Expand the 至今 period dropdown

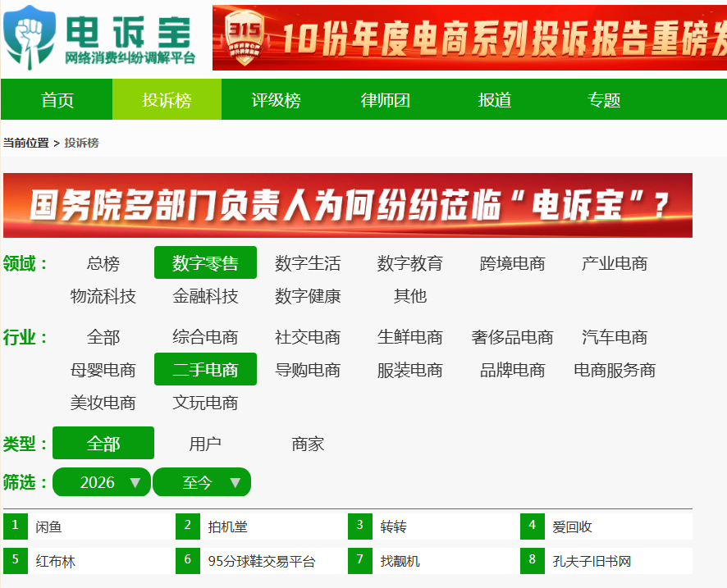[x=202, y=482]
